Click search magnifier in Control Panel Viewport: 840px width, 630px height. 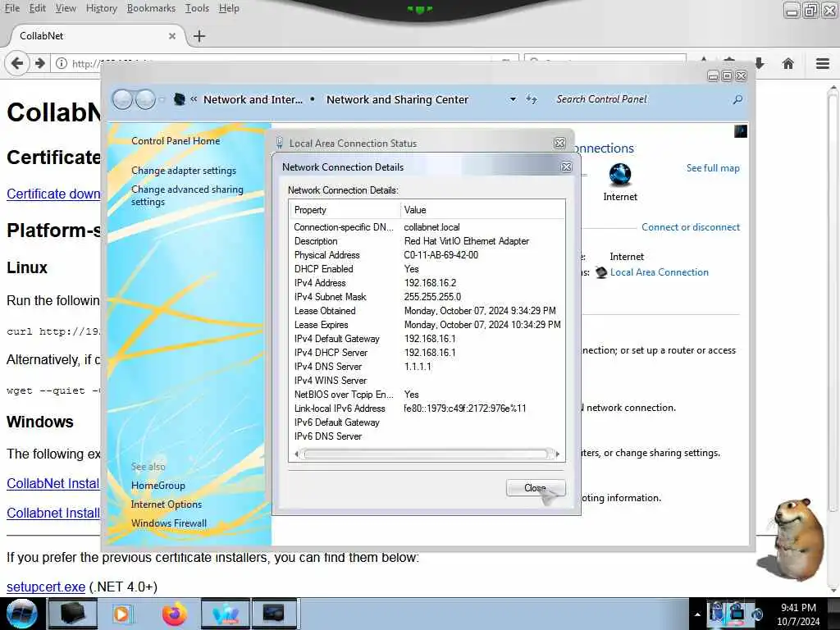737,99
